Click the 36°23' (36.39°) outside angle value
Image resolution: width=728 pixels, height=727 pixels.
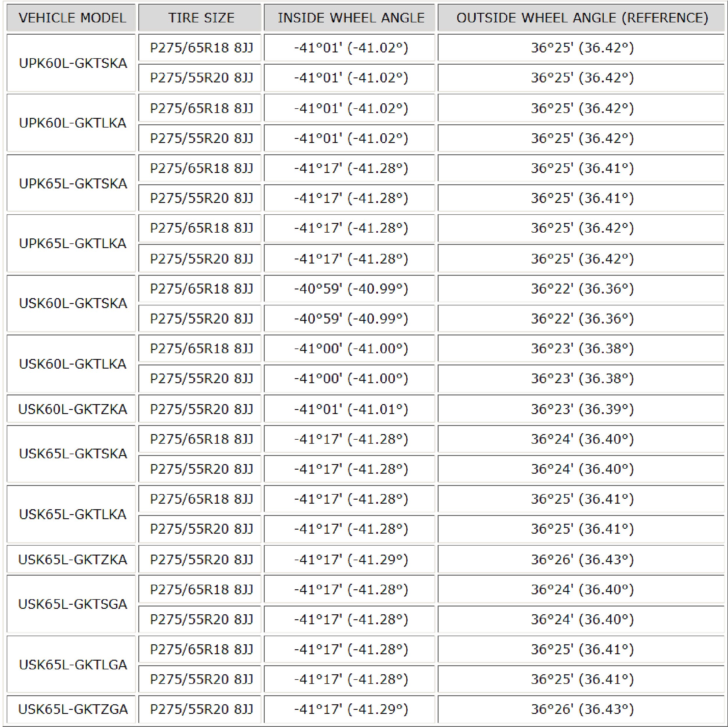click(582, 409)
